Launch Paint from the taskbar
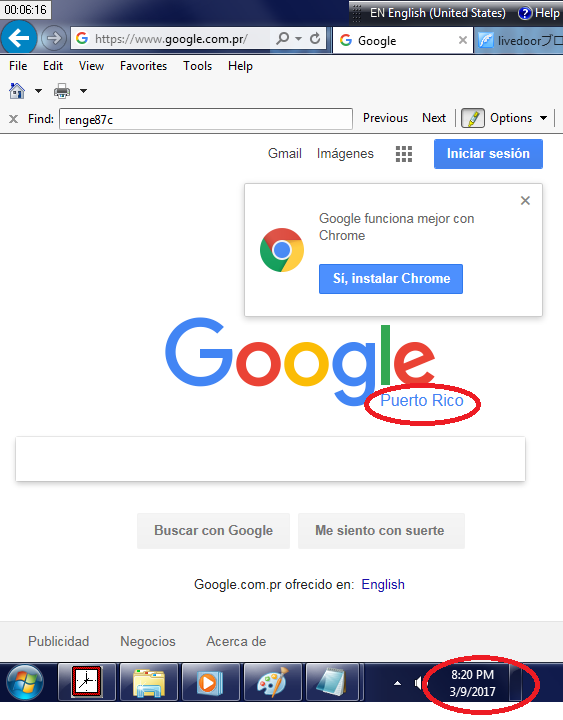This screenshot has height=720, width=563. [x=273, y=682]
